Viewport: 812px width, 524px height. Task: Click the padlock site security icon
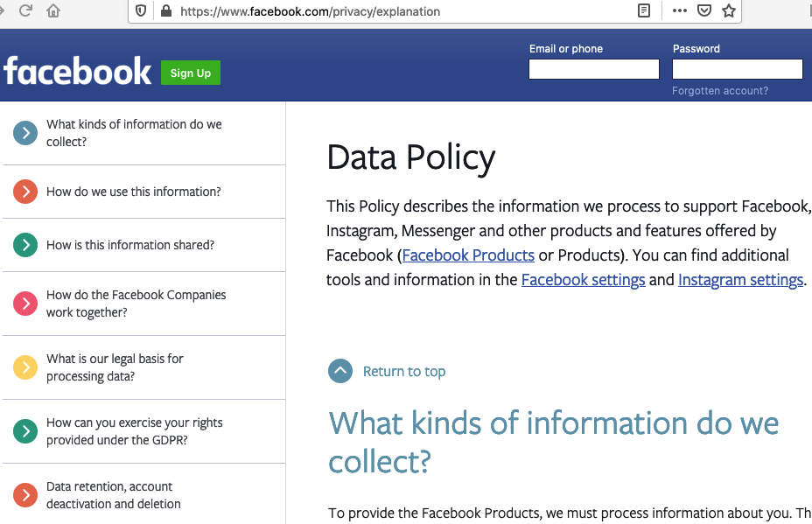pyautogui.click(x=166, y=10)
